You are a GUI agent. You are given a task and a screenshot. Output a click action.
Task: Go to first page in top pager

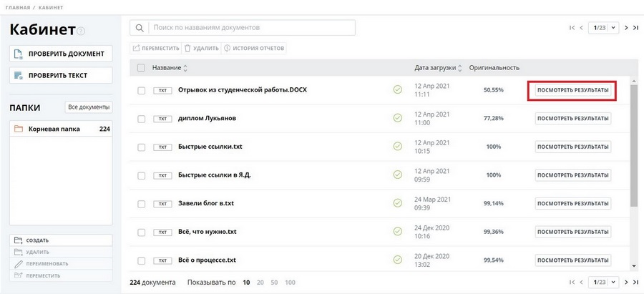(x=572, y=28)
